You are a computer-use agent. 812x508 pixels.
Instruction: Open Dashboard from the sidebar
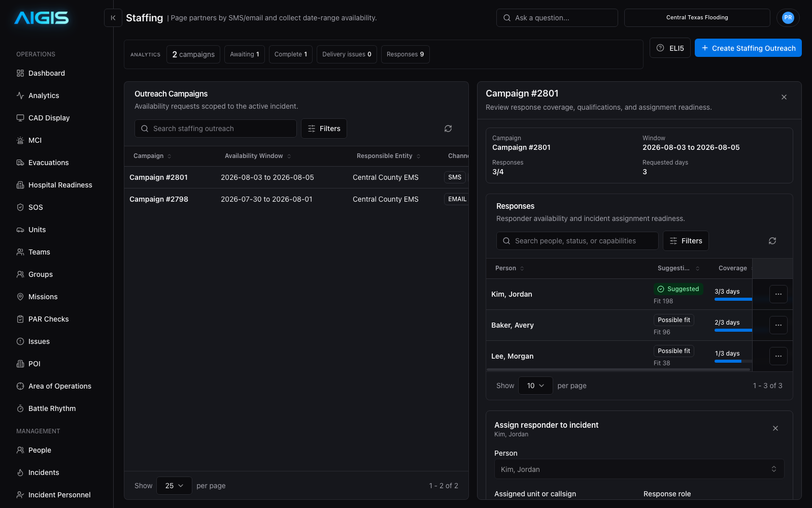[x=47, y=73]
